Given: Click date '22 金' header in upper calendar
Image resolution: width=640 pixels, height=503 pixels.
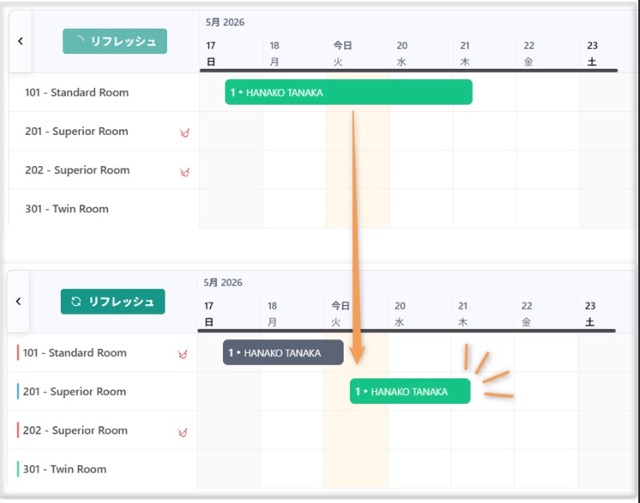Looking at the screenshot, I should pos(529,53).
